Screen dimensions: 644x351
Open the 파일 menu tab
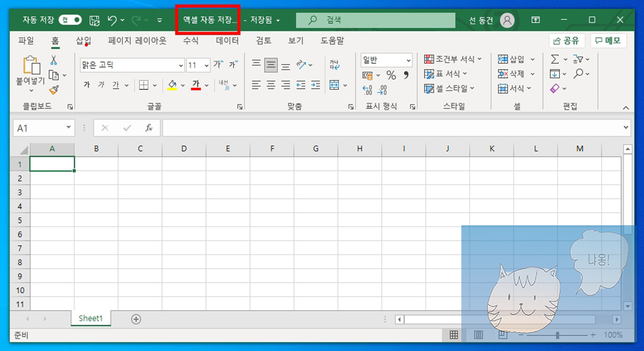(x=26, y=40)
